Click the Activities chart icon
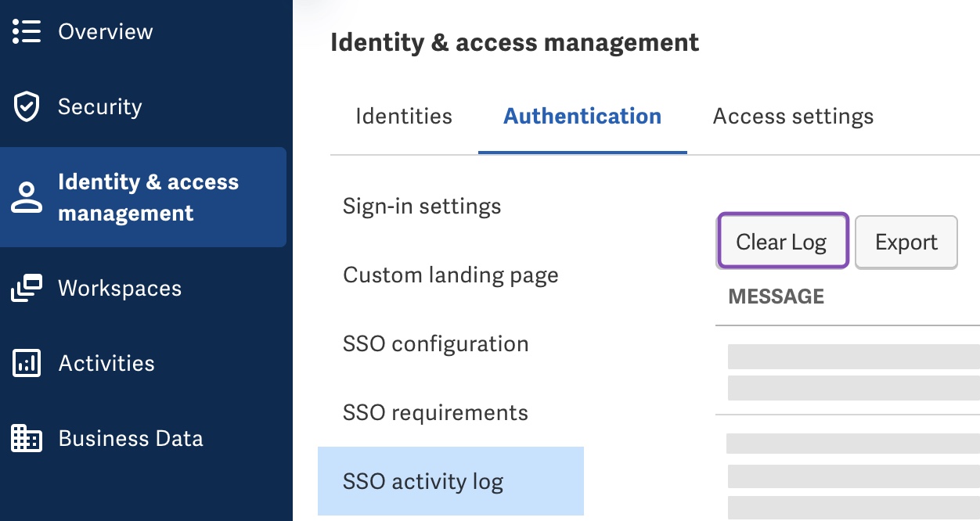This screenshot has width=980, height=521. point(27,363)
